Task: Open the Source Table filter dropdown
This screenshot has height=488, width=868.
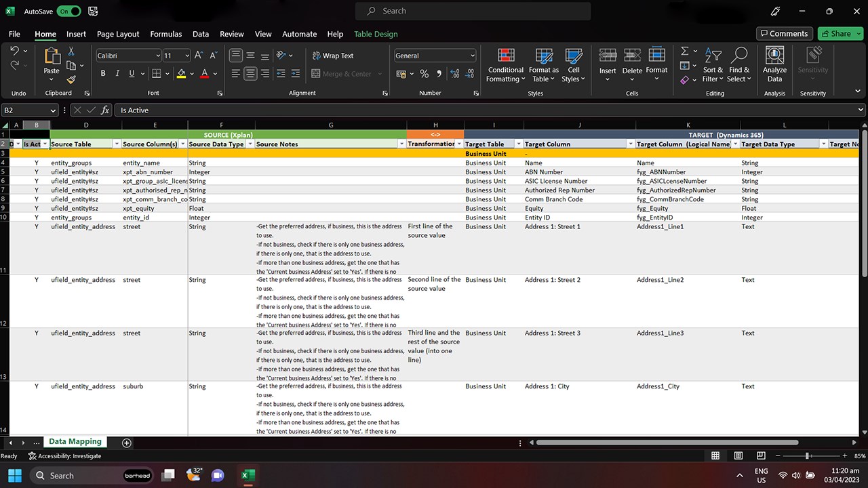Action: 116,144
